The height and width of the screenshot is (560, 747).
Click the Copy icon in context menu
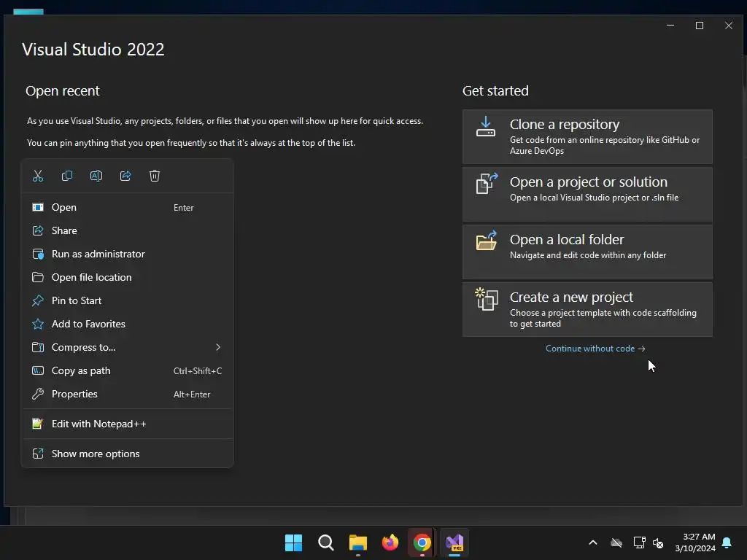click(67, 176)
